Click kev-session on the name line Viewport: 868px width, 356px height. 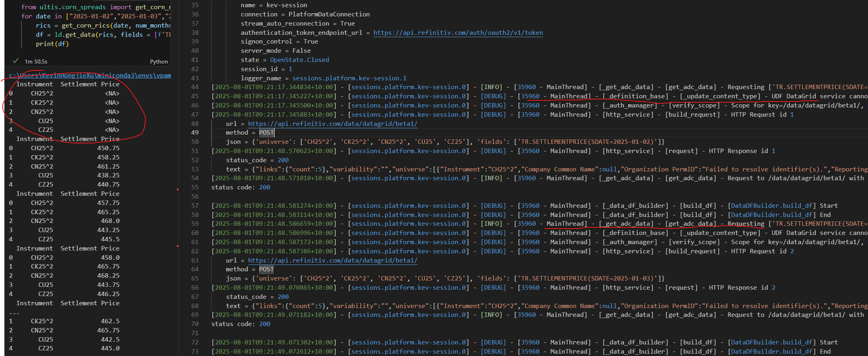[x=287, y=5]
